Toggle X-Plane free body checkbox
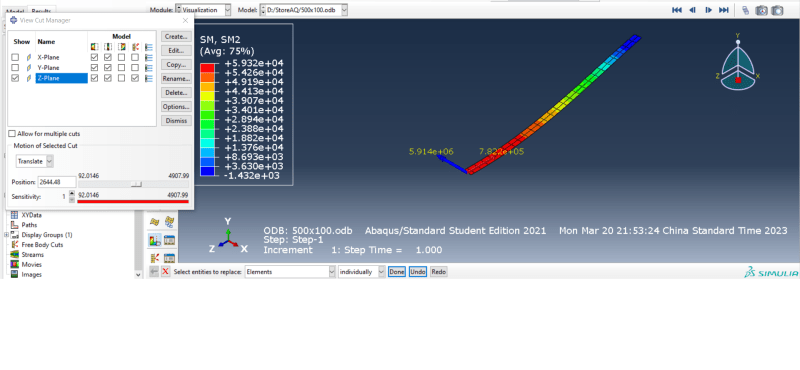The width and height of the screenshot is (800, 370). tap(135, 57)
